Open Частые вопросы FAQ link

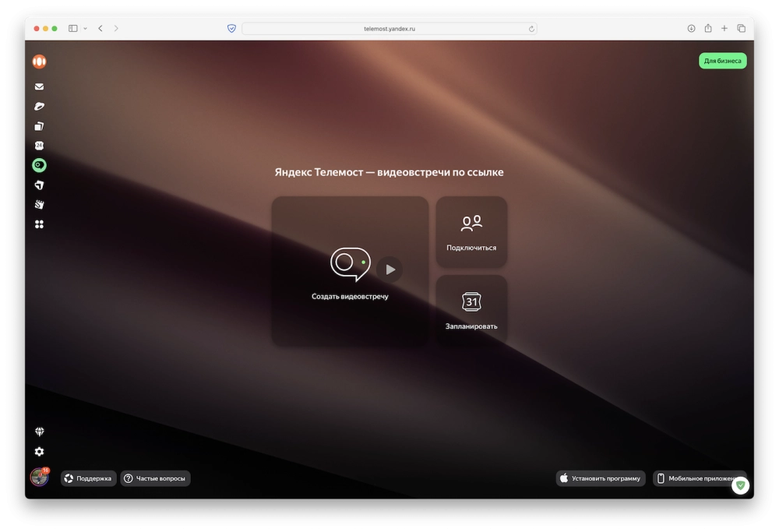[x=156, y=478]
